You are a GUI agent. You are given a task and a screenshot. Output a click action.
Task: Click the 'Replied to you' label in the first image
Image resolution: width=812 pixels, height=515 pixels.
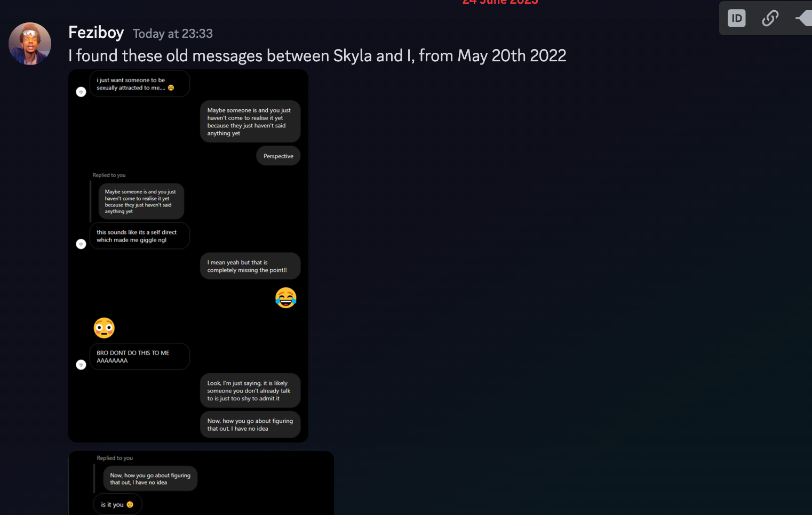coord(109,175)
